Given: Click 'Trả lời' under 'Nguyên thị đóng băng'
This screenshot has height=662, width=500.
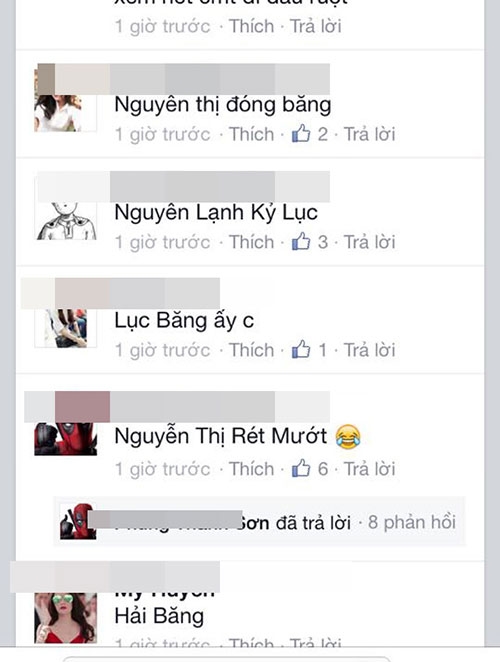Looking at the screenshot, I should click(x=370, y=134).
